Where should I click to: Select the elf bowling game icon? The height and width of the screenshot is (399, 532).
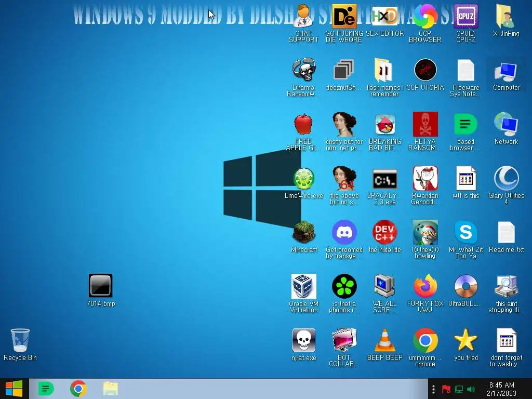(x=425, y=240)
